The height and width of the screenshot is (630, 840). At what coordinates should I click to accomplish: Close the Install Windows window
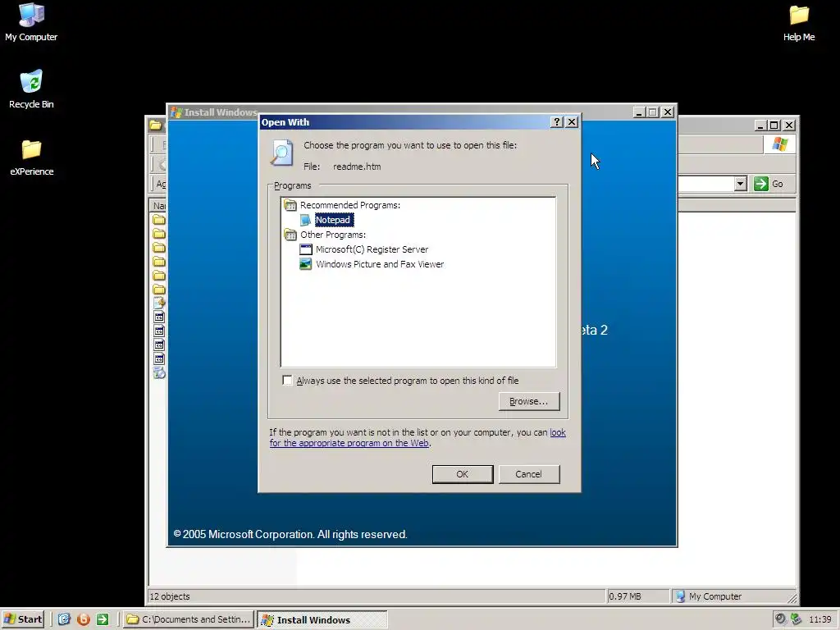(668, 112)
